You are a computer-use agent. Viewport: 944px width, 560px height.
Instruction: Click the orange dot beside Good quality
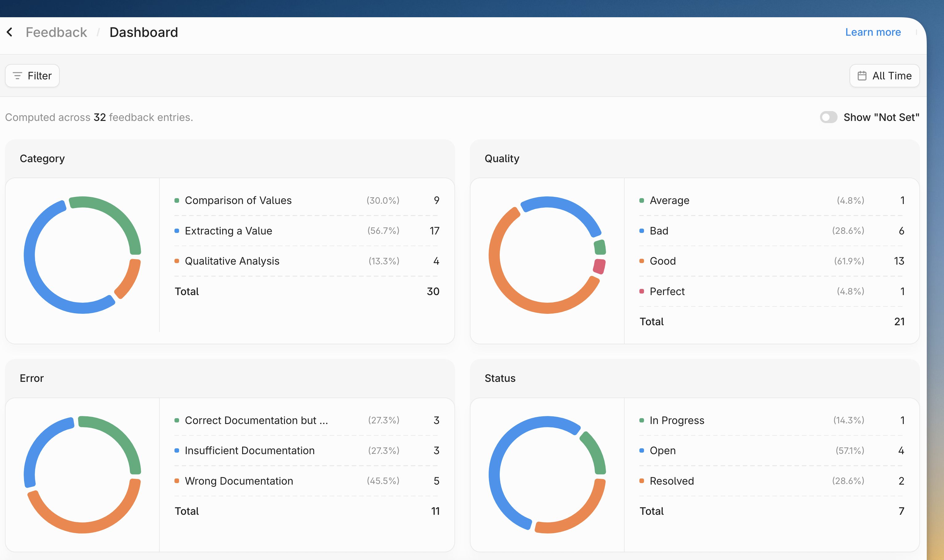[x=642, y=261]
